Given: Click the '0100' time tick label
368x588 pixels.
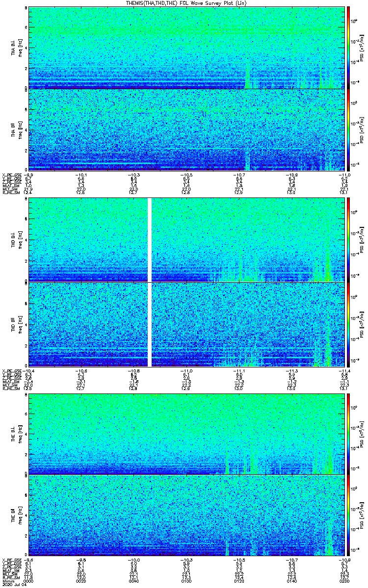Looking at the screenshot, I should [186, 581].
